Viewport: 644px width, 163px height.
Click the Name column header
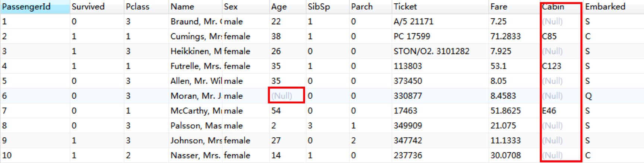pos(182,7)
